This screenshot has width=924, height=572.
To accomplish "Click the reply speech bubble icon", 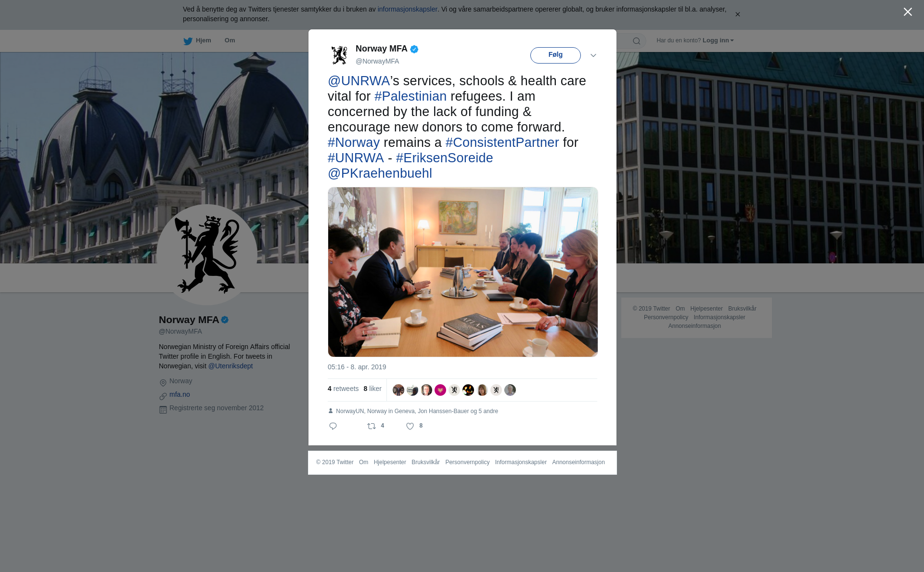I will [x=333, y=426].
